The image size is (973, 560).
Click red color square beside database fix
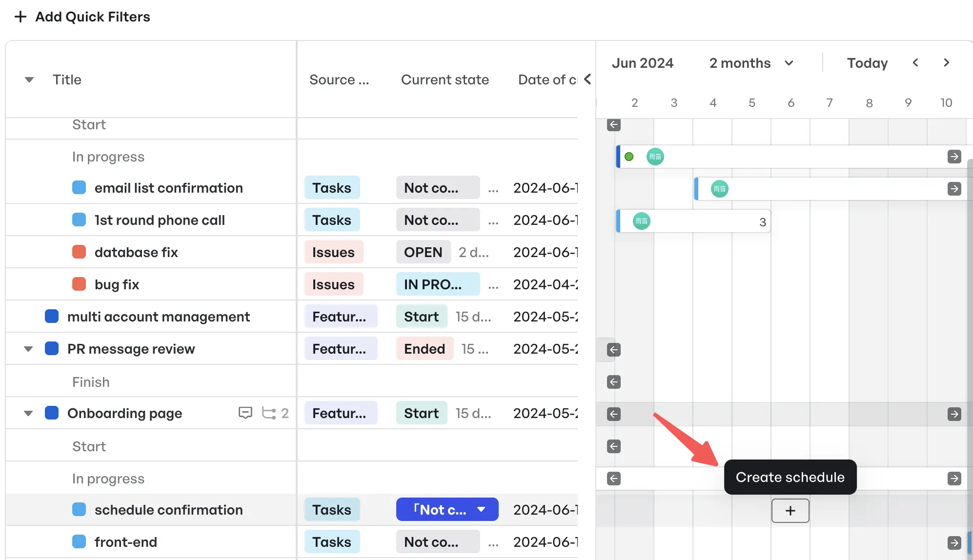pyautogui.click(x=79, y=252)
